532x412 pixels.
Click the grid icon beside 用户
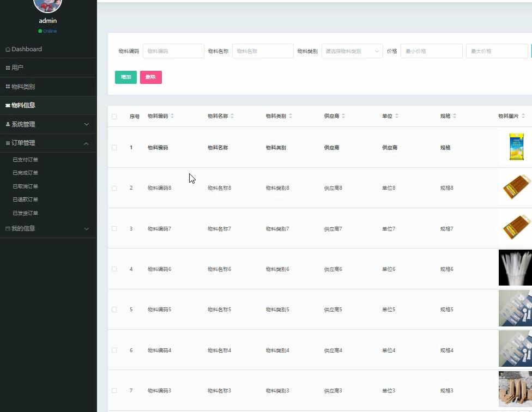pos(8,68)
